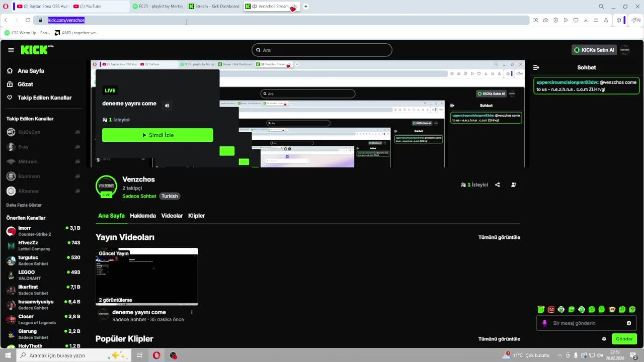
Task: Share the Venzchos channel
Action: (498, 185)
